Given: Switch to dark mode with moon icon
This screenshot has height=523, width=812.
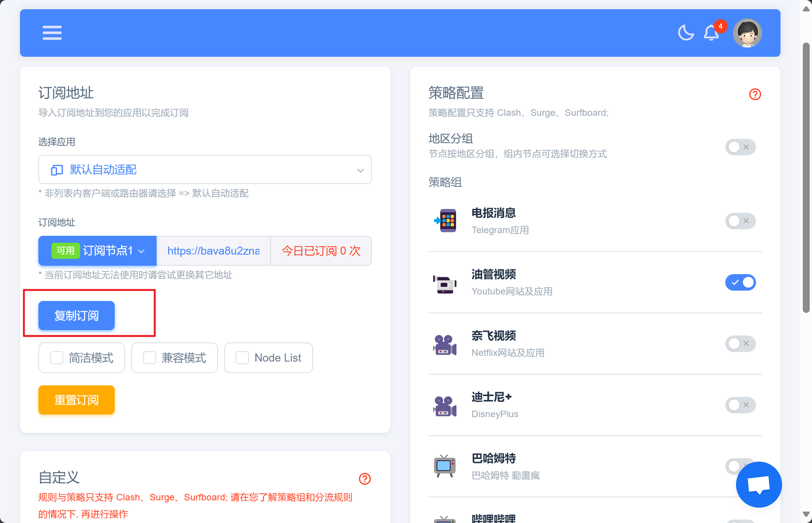Looking at the screenshot, I should [686, 33].
